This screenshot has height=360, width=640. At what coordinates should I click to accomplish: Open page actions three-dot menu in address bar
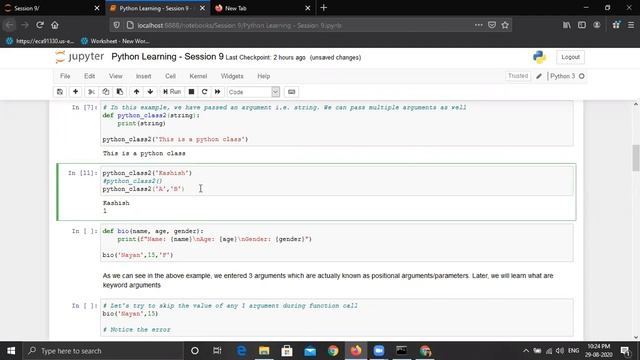click(479, 25)
